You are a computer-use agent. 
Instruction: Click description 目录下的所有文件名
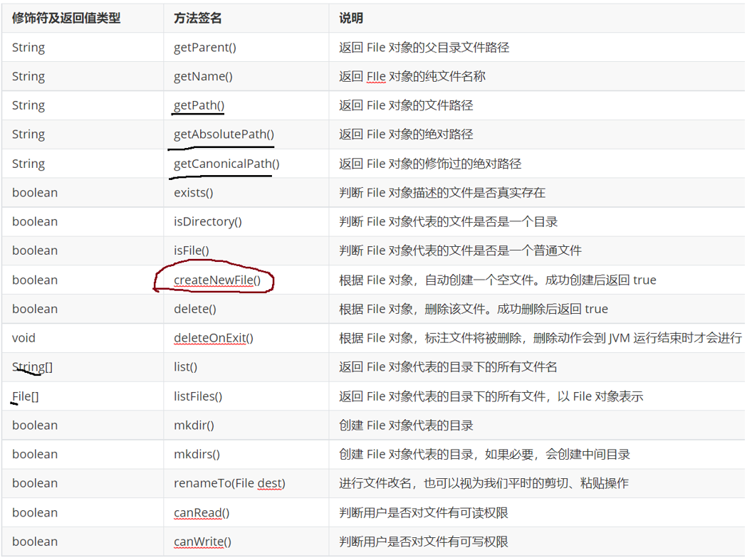448,367
